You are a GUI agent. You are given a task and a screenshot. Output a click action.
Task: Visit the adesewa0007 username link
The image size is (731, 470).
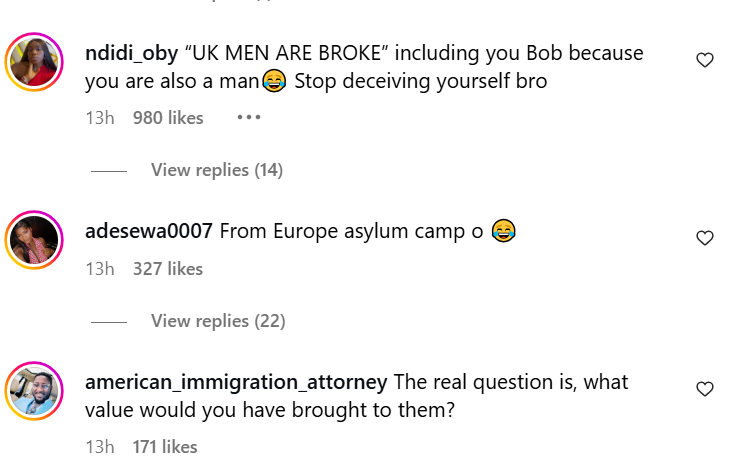[x=148, y=231]
